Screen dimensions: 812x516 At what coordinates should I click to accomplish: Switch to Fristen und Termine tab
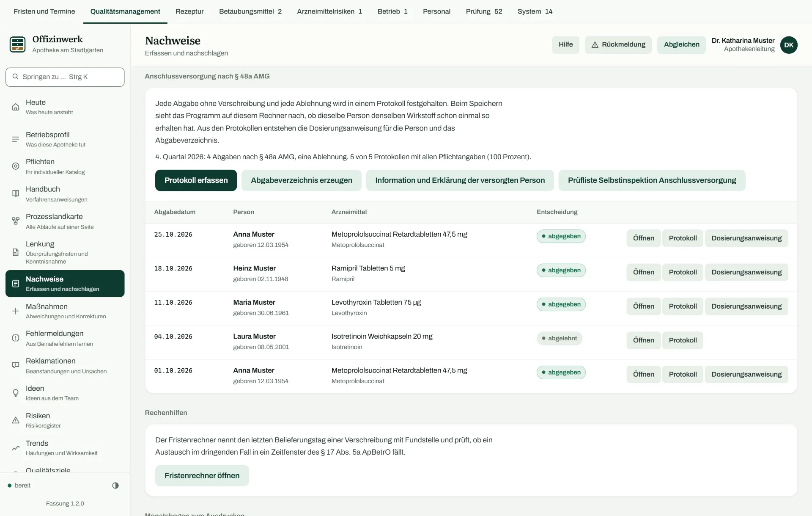click(44, 11)
